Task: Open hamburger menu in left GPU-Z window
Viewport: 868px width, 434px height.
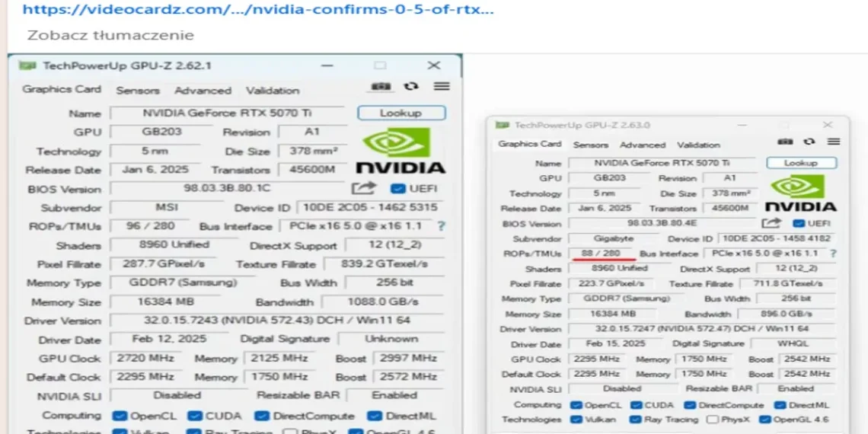Action: (441, 86)
